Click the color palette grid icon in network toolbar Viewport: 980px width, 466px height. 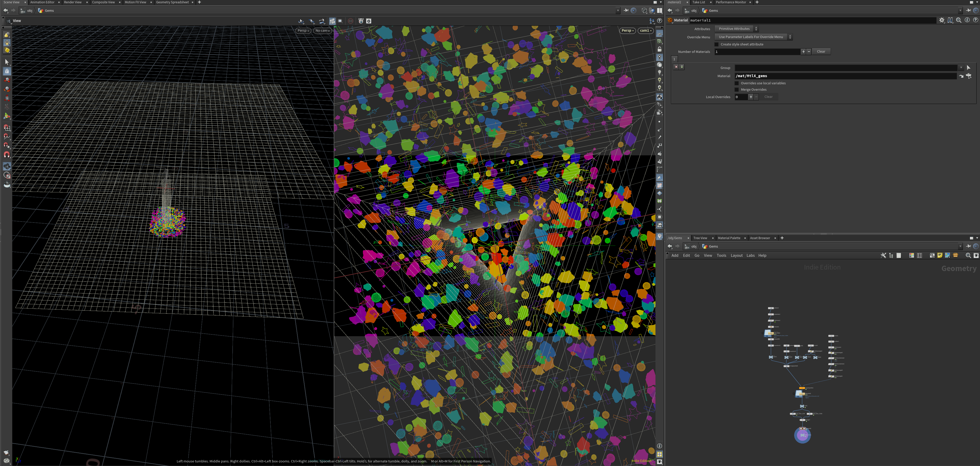coord(912,255)
